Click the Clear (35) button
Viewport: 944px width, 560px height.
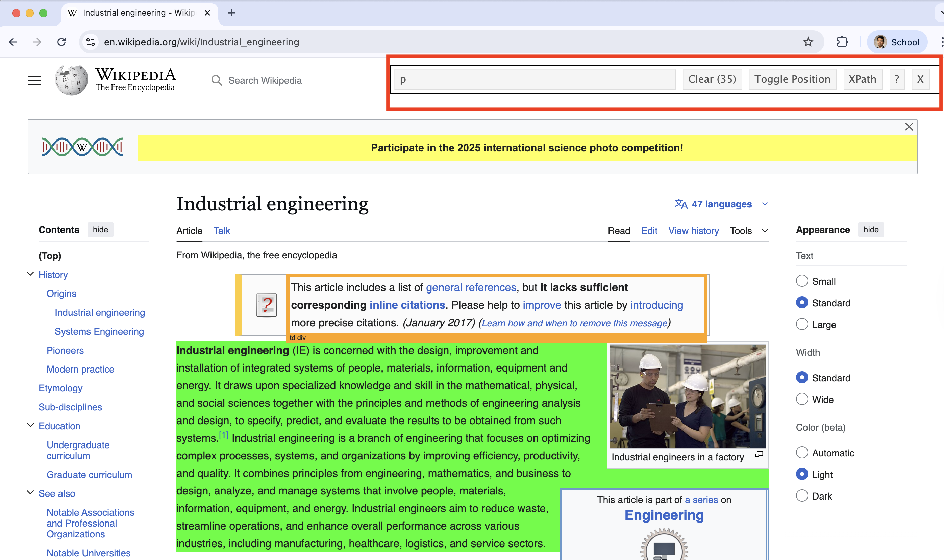coord(712,79)
